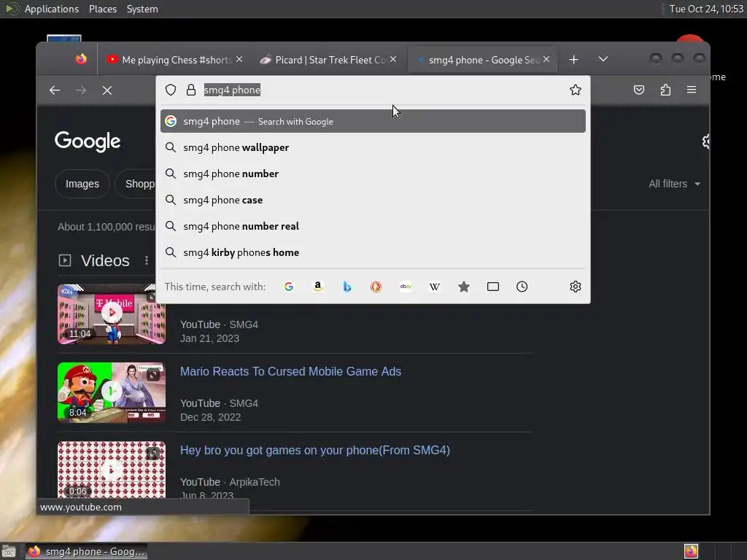747x560 pixels.
Task: Click the clock Tue Oct 24 10:53
Action: coord(706,9)
